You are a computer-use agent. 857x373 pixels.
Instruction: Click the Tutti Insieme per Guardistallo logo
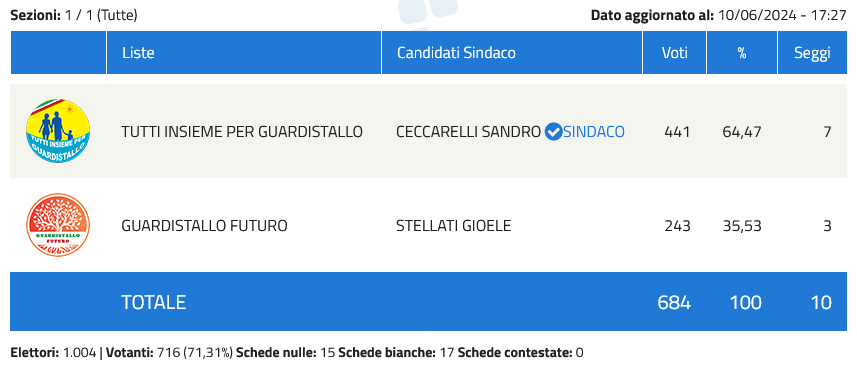point(58,131)
